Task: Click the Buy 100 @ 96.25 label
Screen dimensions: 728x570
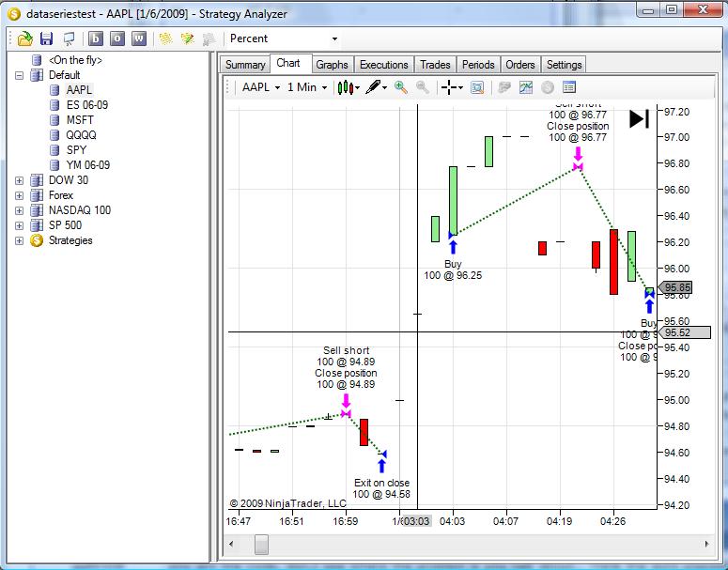Action: click(x=453, y=270)
